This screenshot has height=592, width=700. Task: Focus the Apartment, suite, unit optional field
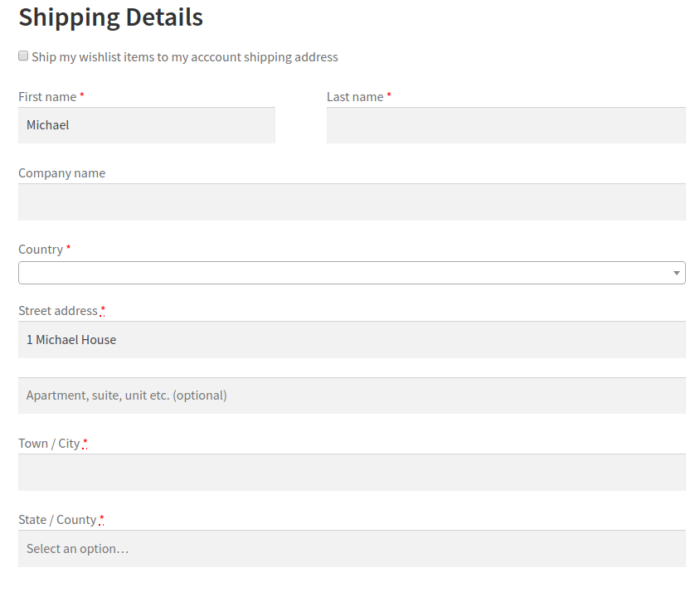(x=352, y=395)
